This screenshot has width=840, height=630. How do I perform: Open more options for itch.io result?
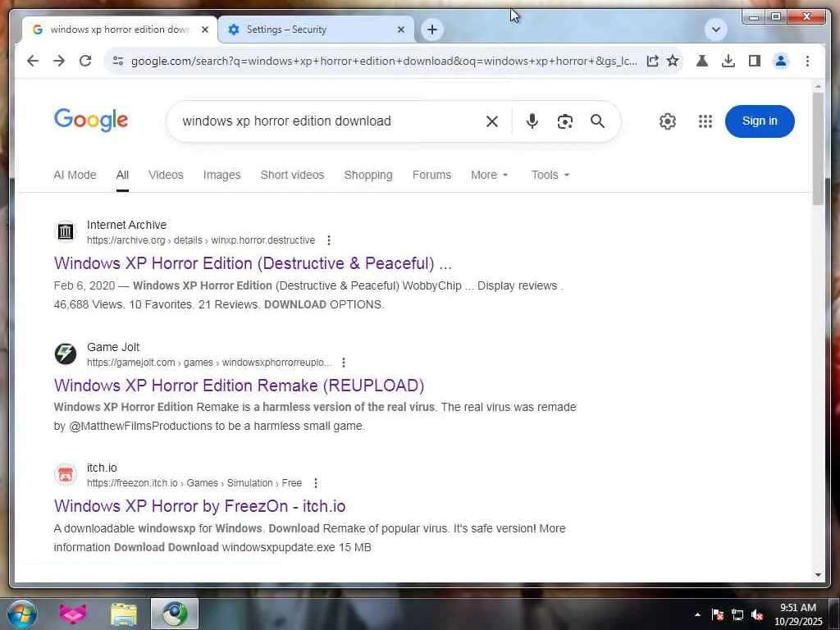pos(316,483)
